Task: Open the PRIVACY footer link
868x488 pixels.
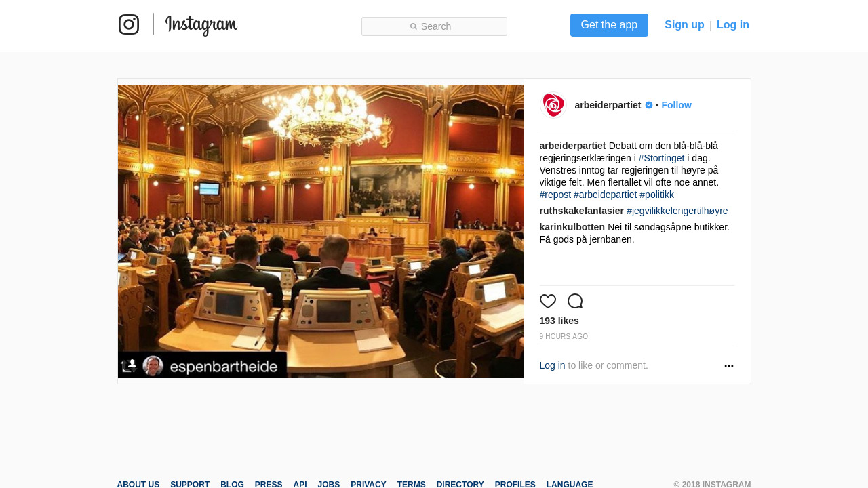Action: [368, 484]
